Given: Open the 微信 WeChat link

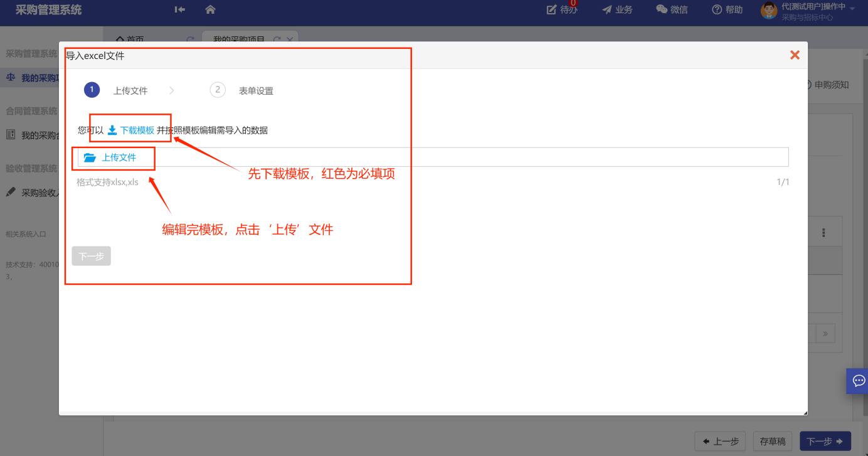Looking at the screenshot, I should coord(672,9).
